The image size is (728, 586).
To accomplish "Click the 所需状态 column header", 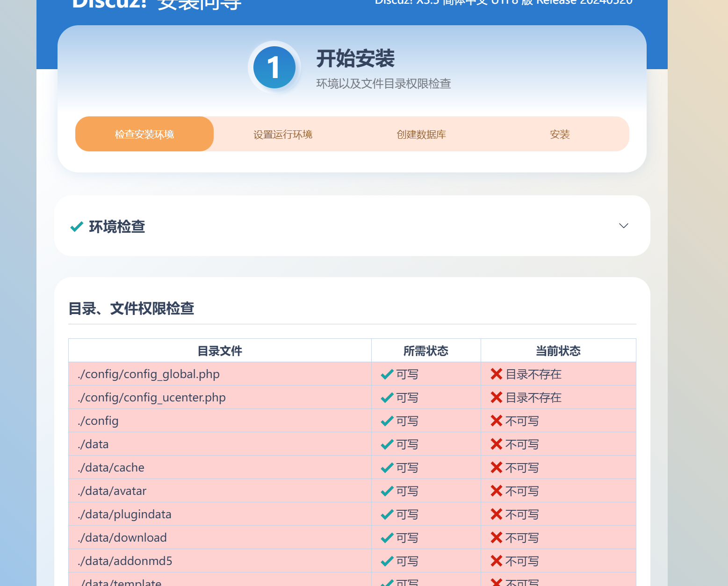I will (426, 350).
